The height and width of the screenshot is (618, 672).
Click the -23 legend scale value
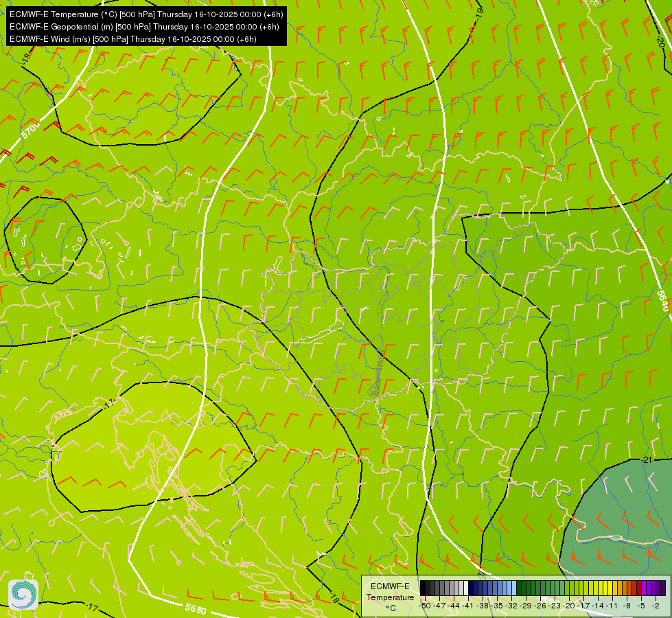click(x=555, y=606)
